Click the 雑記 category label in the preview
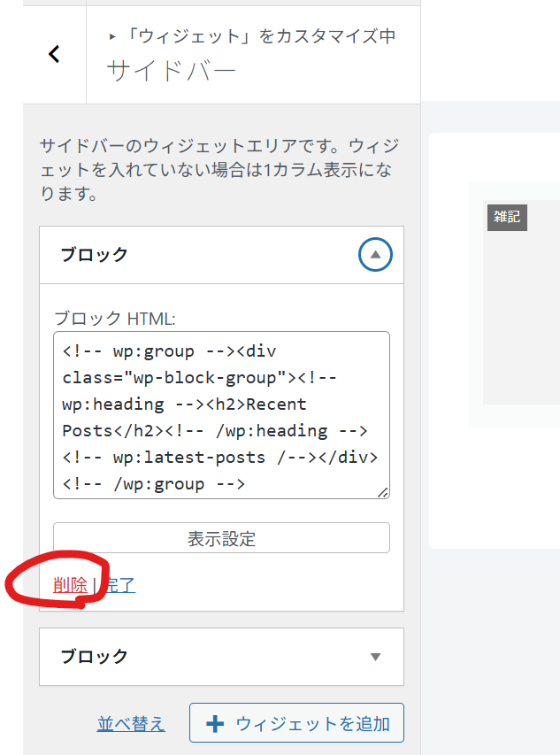The width and height of the screenshot is (560, 755). (x=507, y=218)
